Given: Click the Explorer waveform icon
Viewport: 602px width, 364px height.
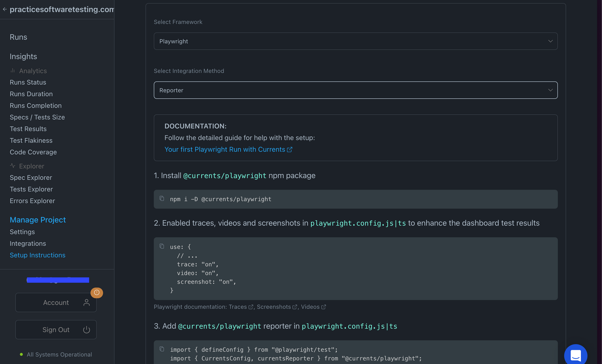Looking at the screenshot, I should click(12, 166).
